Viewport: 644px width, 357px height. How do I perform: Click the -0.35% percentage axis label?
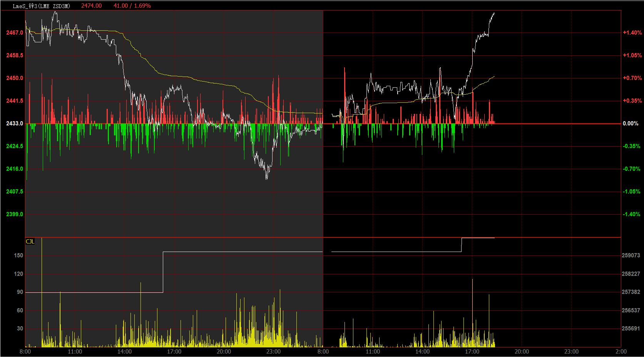(x=632, y=146)
